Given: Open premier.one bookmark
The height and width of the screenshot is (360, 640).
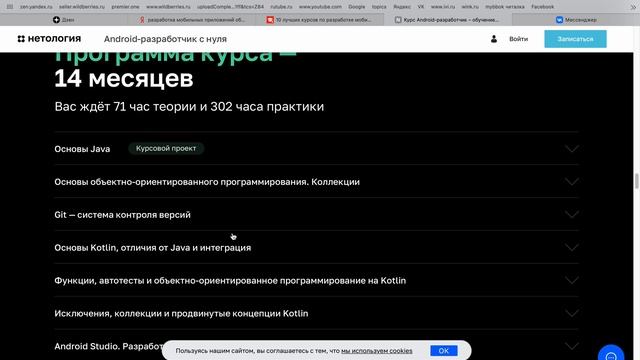Looking at the screenshot, I should [x=125, y=7].
